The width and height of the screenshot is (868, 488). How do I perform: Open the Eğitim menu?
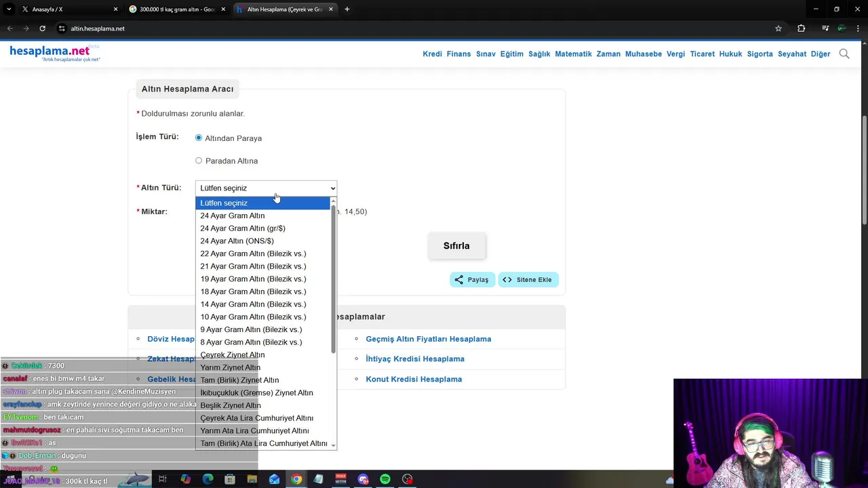512,54
